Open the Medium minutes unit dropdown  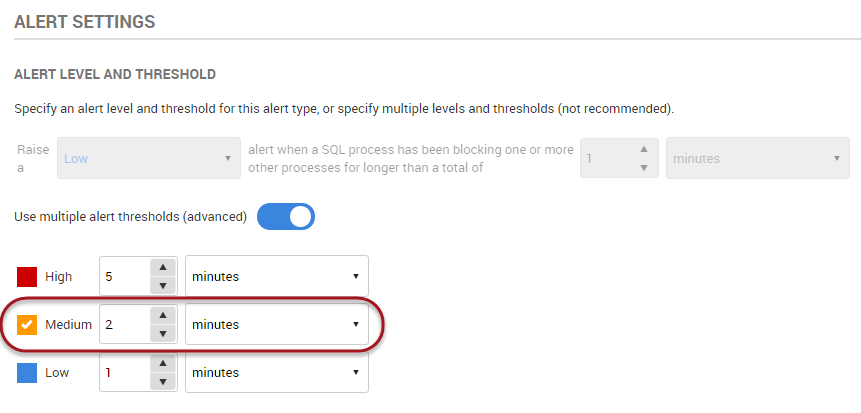pos(276,324)
